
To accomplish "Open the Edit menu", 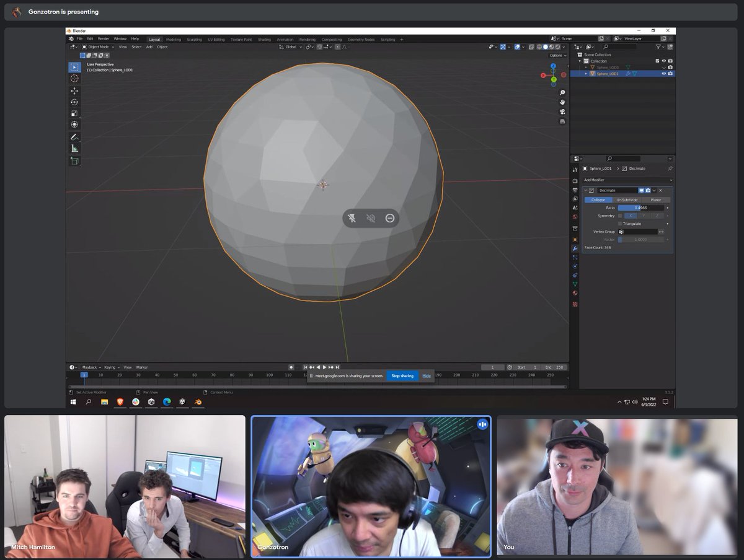I will pos(90,39).
